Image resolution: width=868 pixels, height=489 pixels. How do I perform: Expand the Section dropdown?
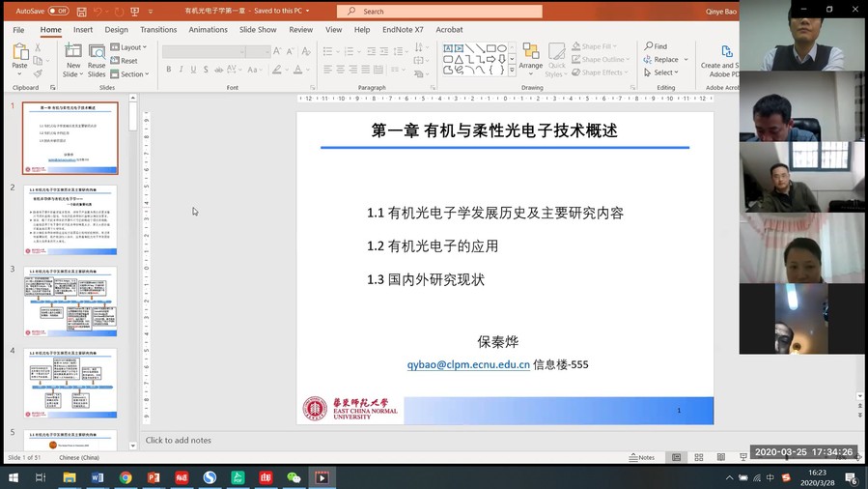click(131, 73)
